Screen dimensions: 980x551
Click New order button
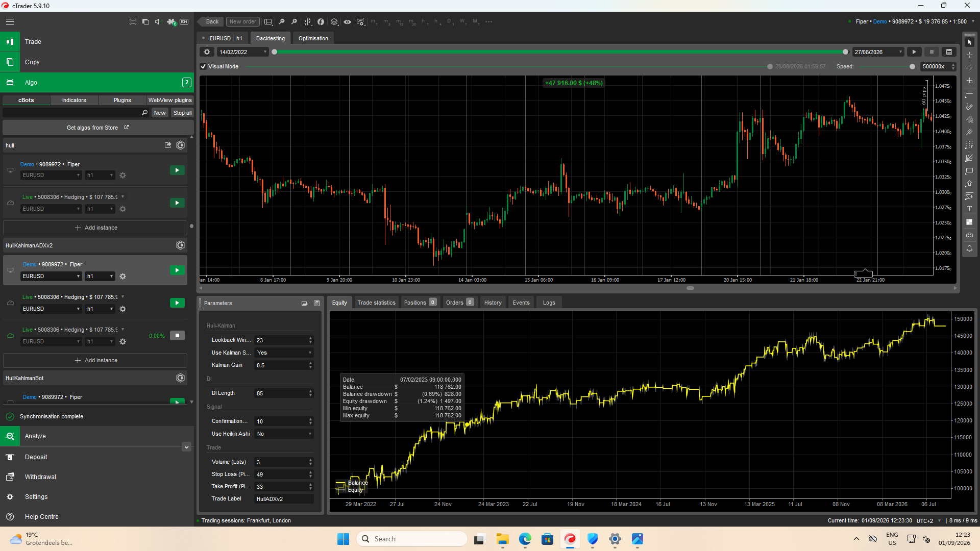point(242,21)
